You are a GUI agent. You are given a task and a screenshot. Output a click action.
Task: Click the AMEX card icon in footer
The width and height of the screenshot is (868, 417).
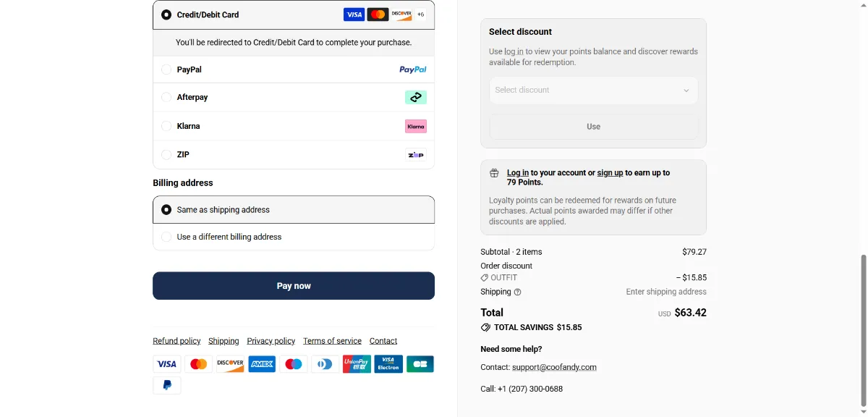[262, 364]
